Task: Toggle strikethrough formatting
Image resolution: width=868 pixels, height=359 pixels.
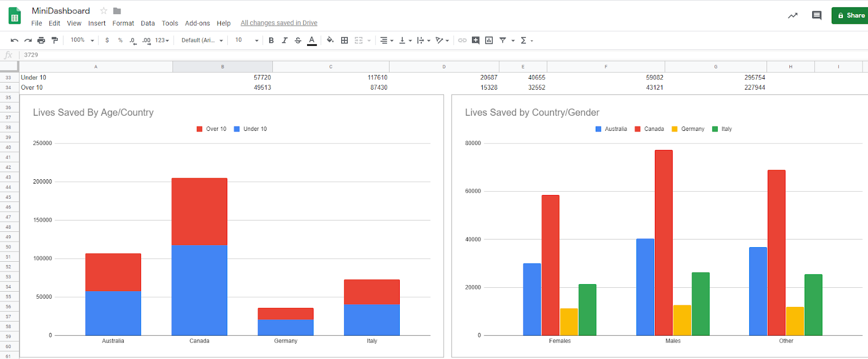Action: [x=298, y=40]
